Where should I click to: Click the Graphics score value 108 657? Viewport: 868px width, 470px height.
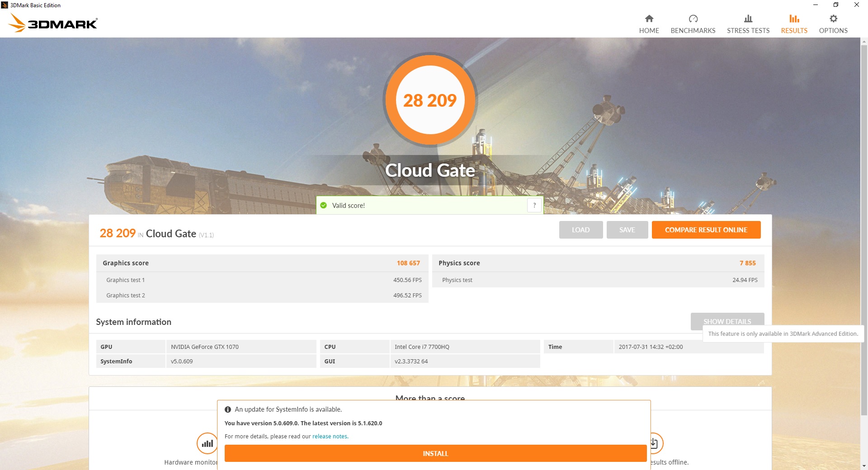click(x=408, y=263)
